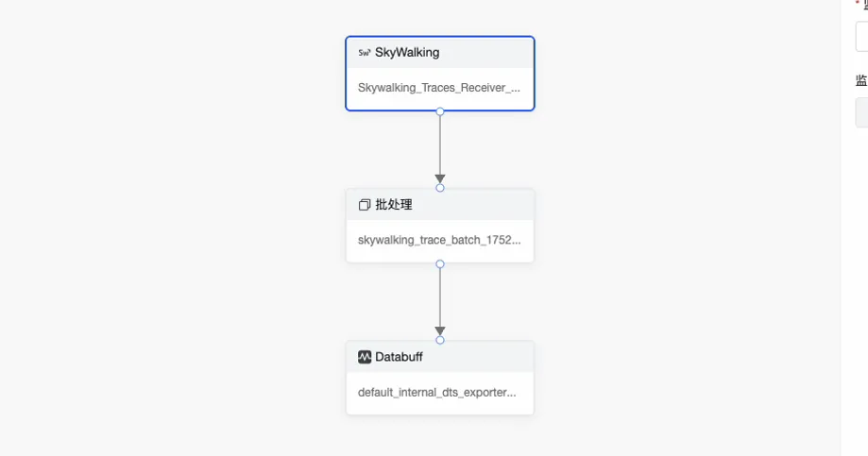868x456 pixels.
Task: Click the Databuff node's top input port
Action: pyautogui.click(x=440, y=340)
